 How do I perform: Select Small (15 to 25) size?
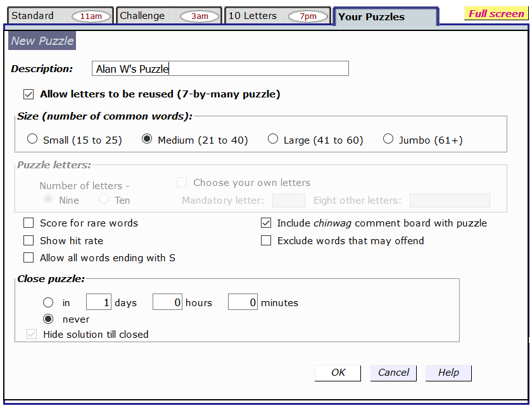pos(33,139)
